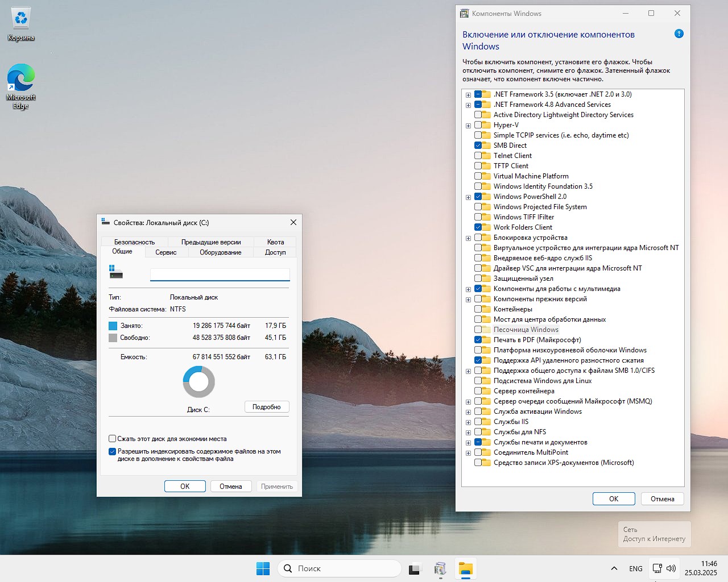Click the Task View taskbar icon
The image size is (728, 582).
click(415, 568)
